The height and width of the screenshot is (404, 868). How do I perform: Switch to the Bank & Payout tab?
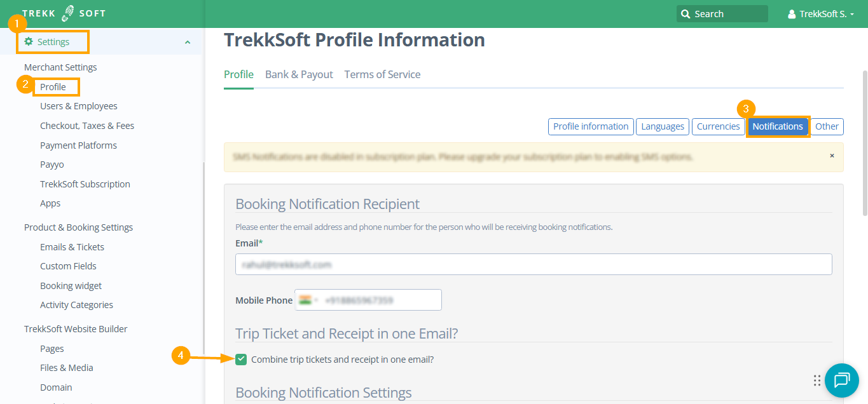click(x=299, y=74)
